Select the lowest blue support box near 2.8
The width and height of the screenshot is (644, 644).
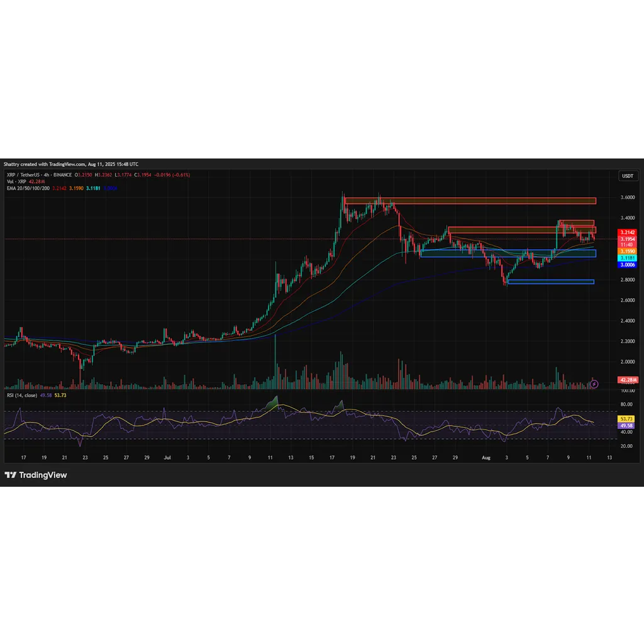point(551,282)
